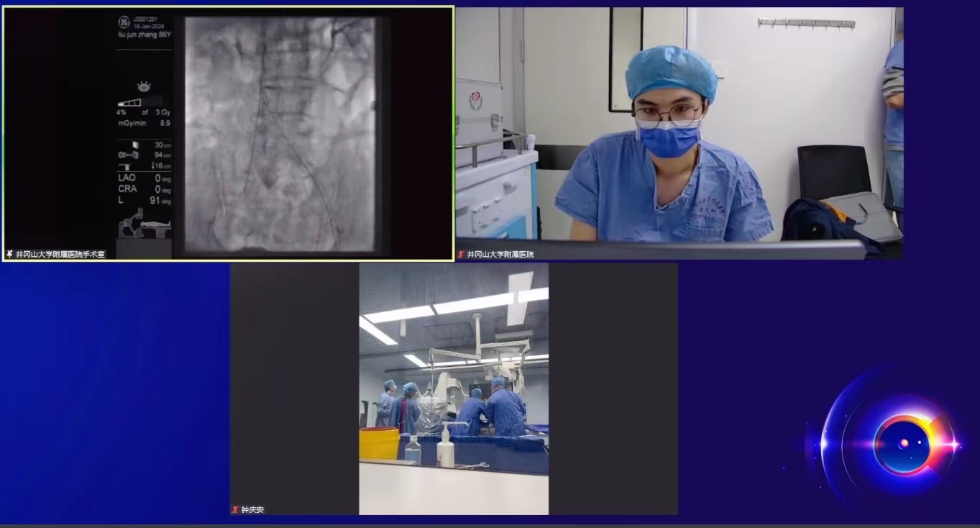Click the glowing orb logo in the corner

[x=903, y=445]
